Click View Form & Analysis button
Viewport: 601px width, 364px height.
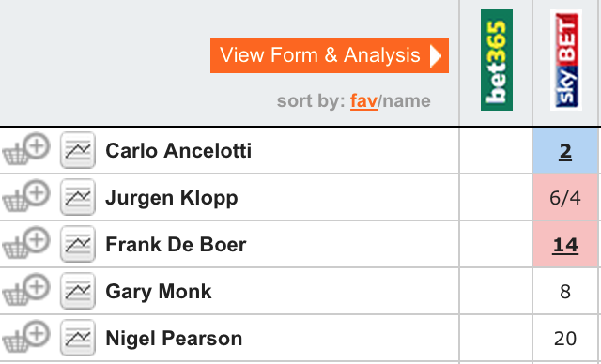[x=330, y=55]
